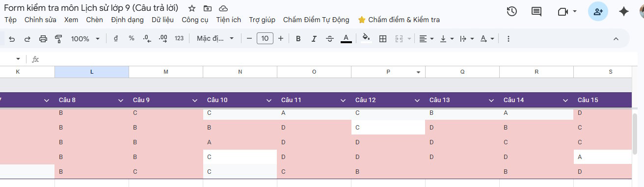Open version history clock icon
This screenshot has width=644, height=187.
[511, 11]
